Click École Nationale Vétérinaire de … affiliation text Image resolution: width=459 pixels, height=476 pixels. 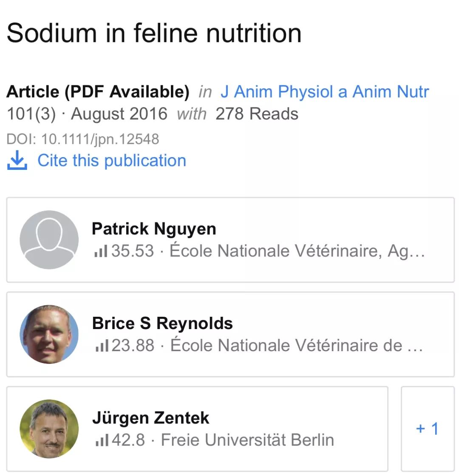click(296, 346)
